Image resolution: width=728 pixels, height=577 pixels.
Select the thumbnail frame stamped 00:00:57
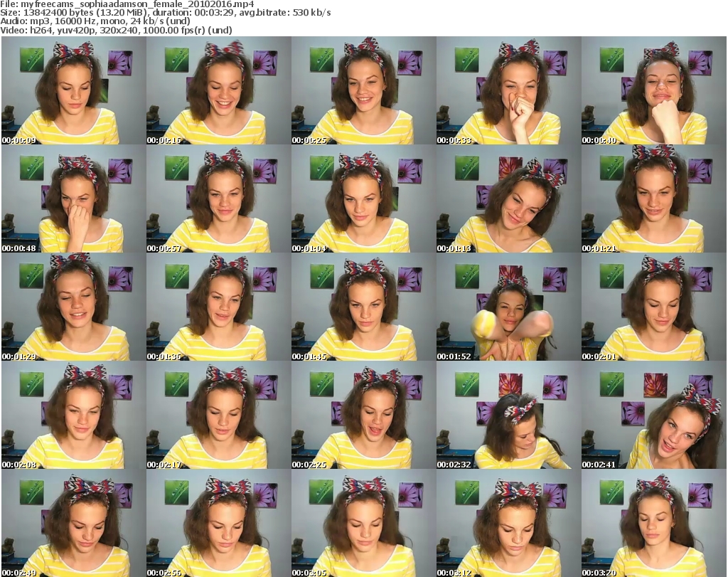(x=219, y=198)
